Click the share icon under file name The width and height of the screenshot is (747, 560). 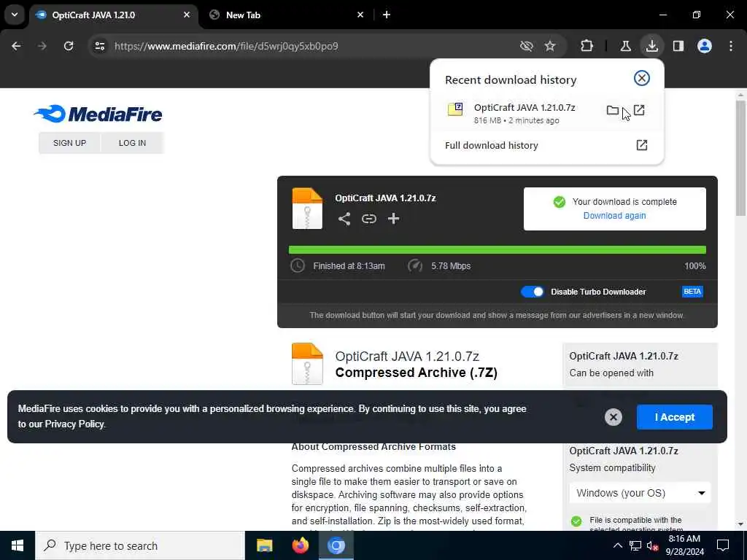344,219
